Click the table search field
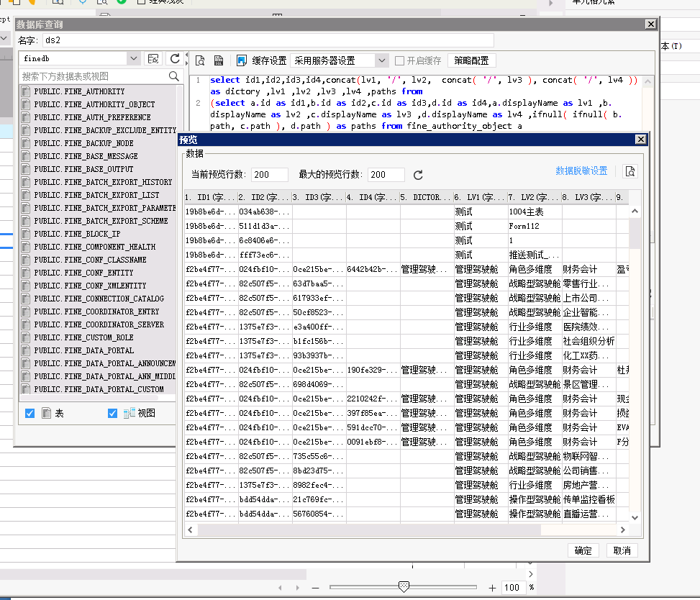The image size is (700, 600). [95, 76]
